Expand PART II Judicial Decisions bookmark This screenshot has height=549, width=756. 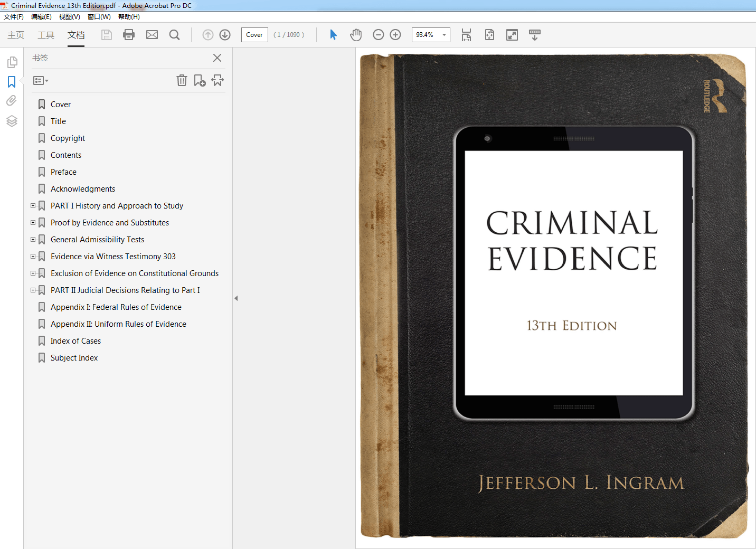point(33,290)
